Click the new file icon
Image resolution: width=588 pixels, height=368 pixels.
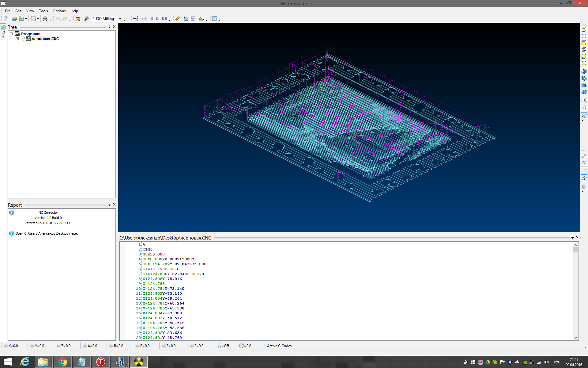tap(6, 19)
